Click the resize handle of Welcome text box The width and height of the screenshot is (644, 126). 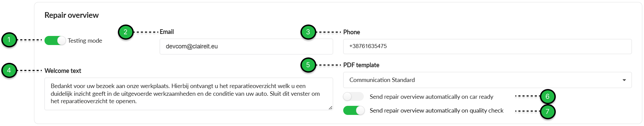[x=330, y=108]
